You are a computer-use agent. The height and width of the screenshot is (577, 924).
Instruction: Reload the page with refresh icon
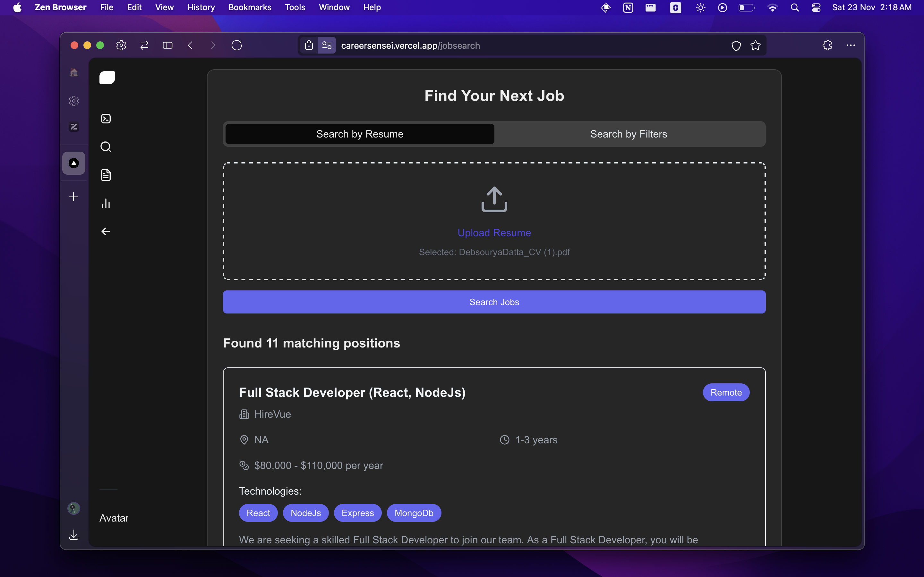tap(237, 46)
